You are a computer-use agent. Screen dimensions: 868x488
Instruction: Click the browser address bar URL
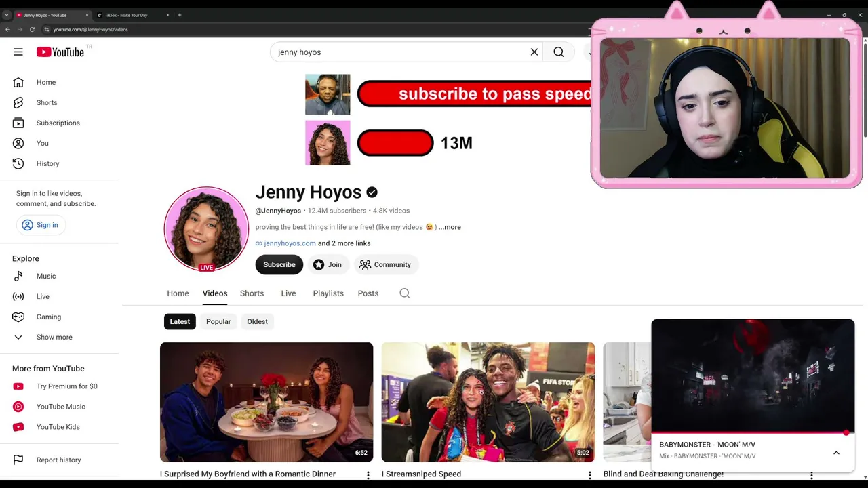(x=91, y=29)
